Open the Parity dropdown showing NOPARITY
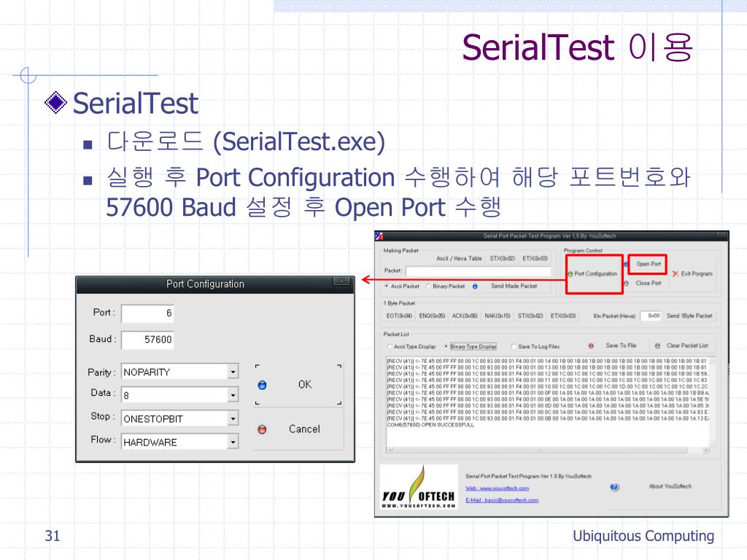Image resolution: width=747 pixels, height=560 pixels. tap(233, 371)
